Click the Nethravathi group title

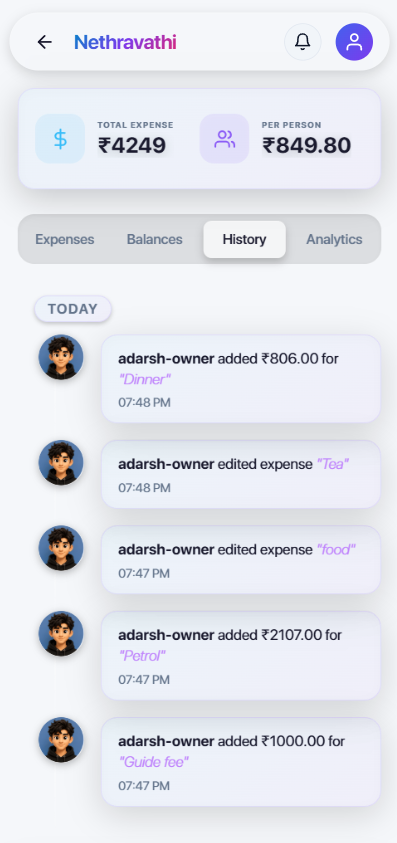click(125, 42)
